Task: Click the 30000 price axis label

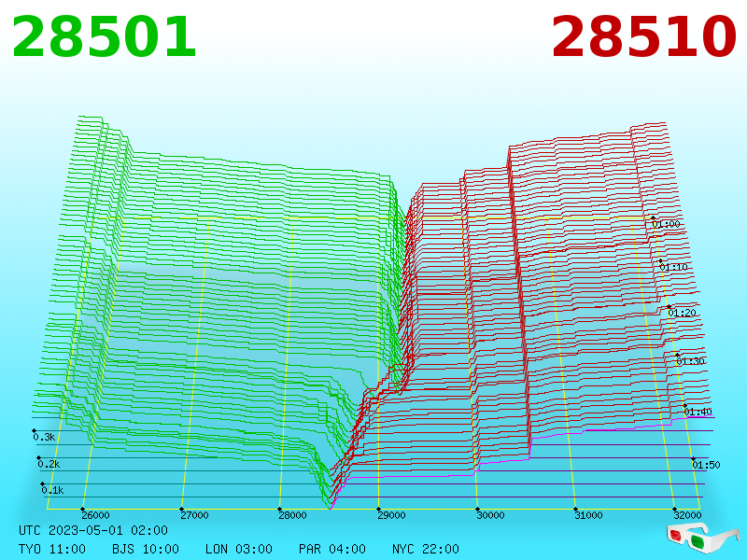Action: click(x=490, y=515)
